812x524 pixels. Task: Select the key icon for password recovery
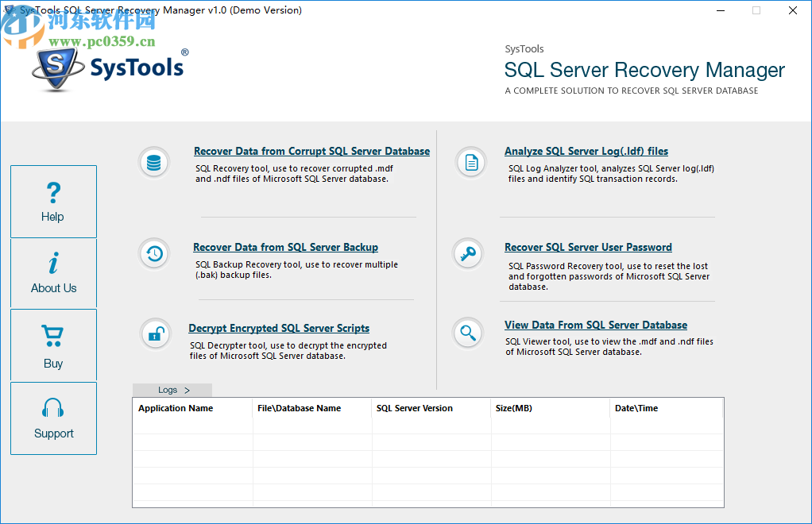coord(468,253)
